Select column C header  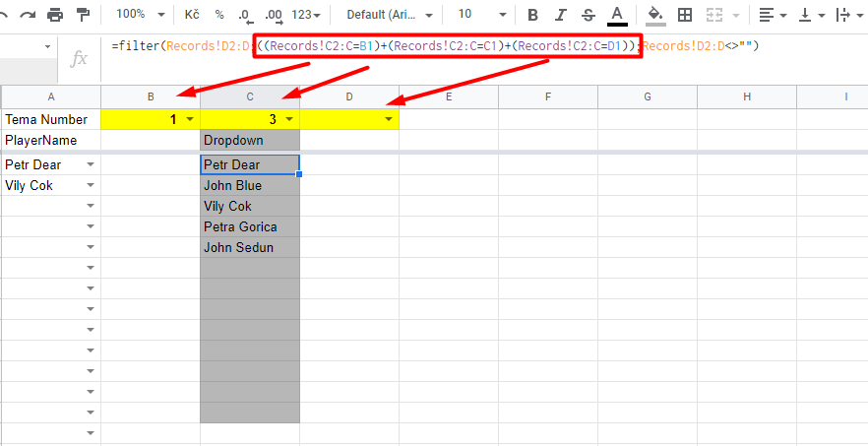[250, 96]
